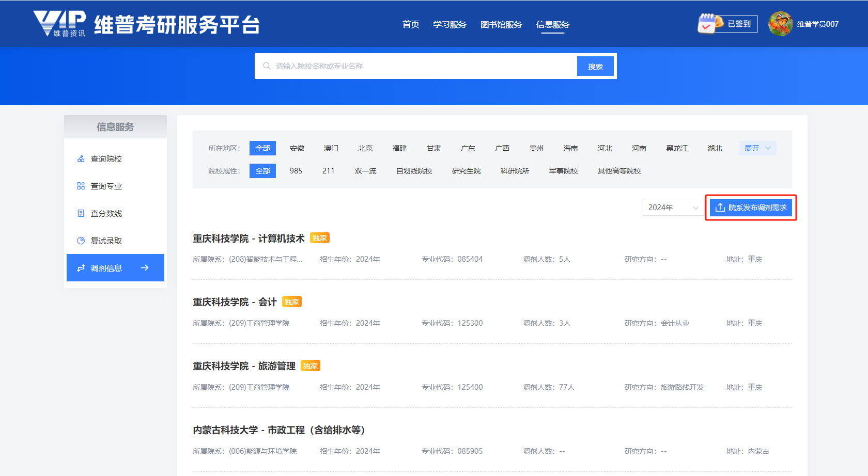This screenshot has width=868, height=476.
Task: Click the 搜索 button
Action: [x=595, y=66]
